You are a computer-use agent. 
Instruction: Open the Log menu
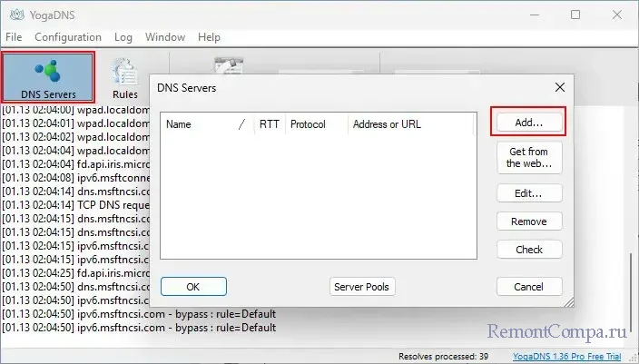[x=123, y=37]
